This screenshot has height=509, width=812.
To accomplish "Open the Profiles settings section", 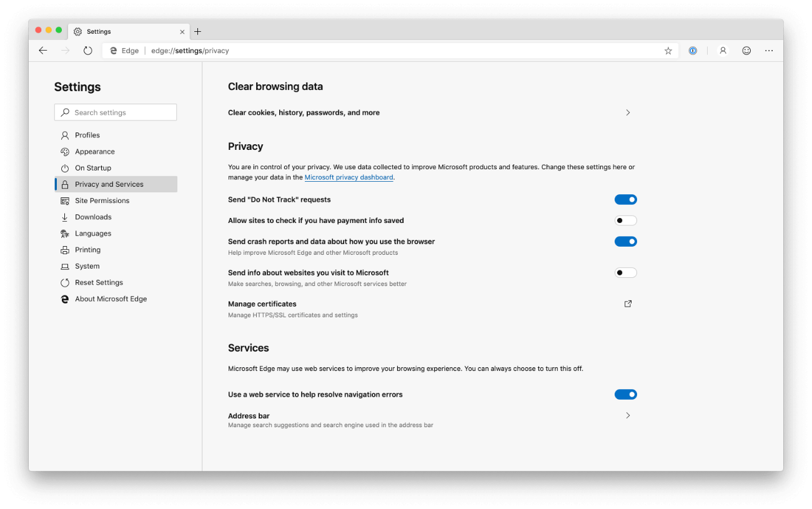I will [87, 135].
